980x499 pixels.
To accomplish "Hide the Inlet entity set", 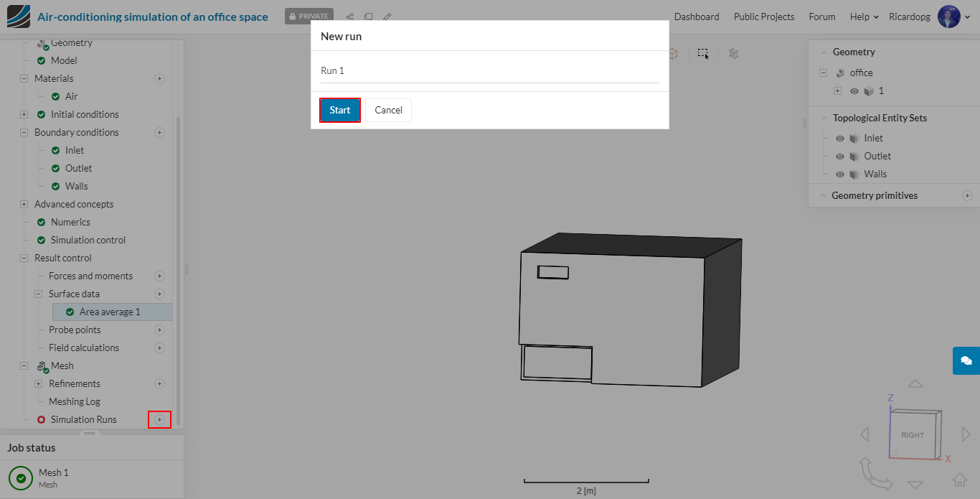I will pyautogui.click(x=840, y=139).
